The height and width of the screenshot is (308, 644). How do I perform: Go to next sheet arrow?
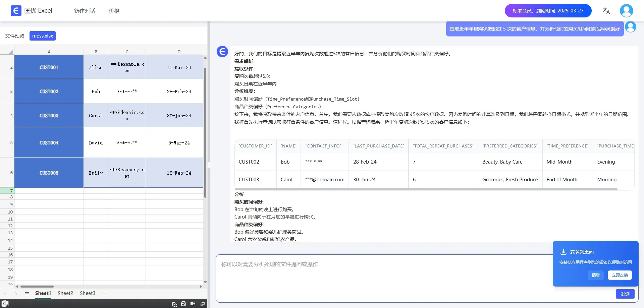tap(16, 294)
